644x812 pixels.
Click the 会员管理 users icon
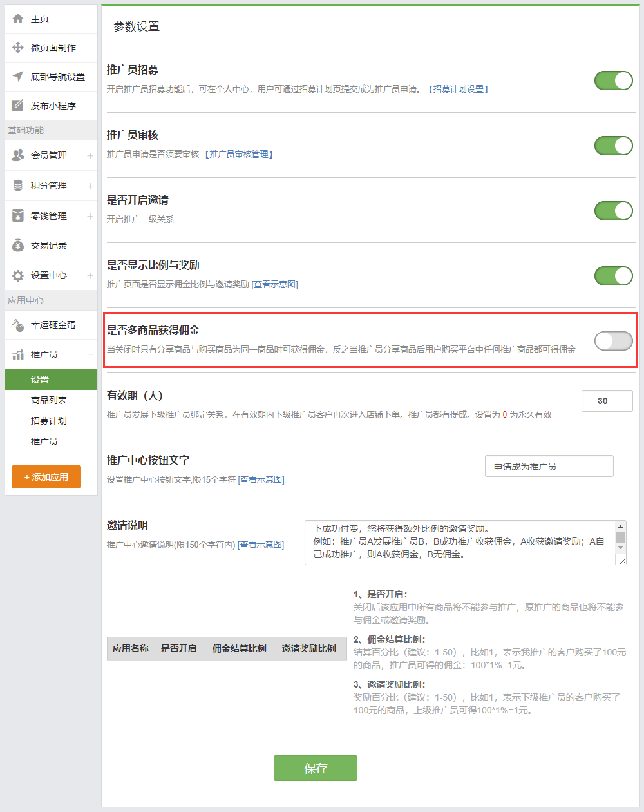click(18, 155)
